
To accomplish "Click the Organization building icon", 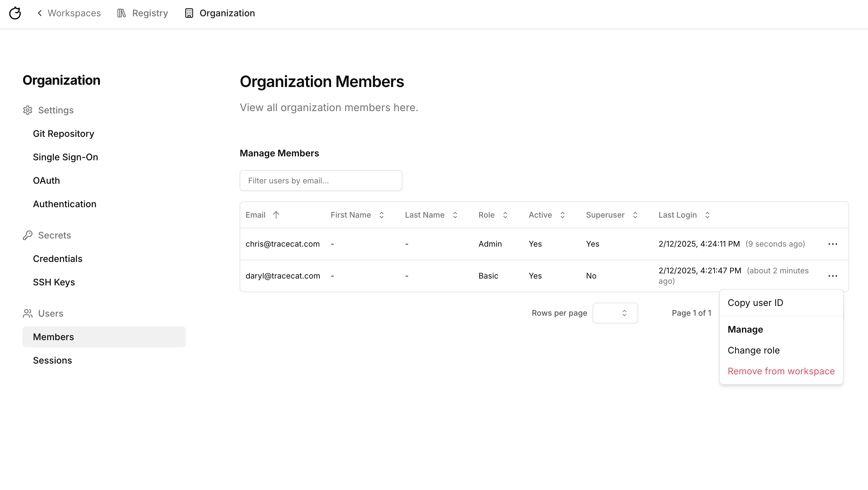I will click(x=189, y=13).
